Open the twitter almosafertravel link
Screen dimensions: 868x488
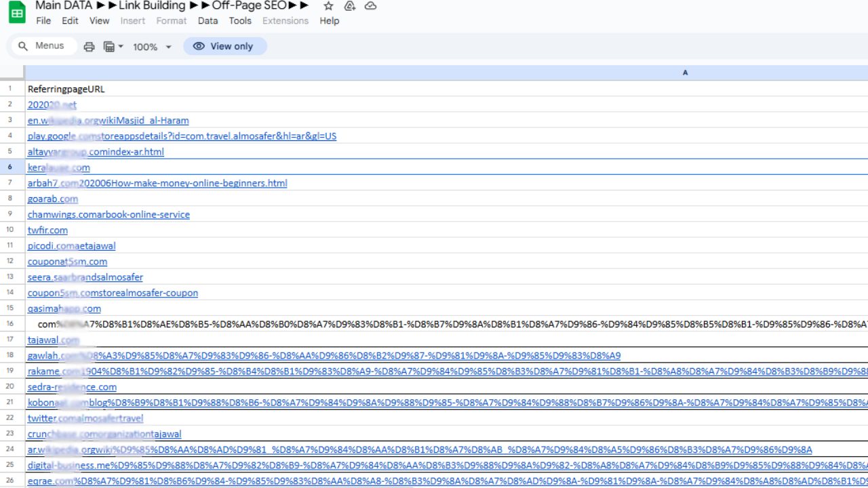pos(85,418)
